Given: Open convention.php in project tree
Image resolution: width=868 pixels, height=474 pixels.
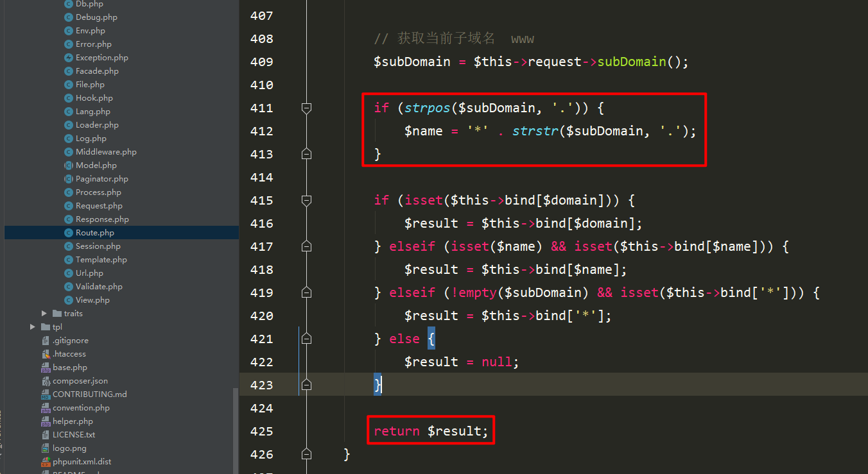Looking at the screenshot, I should click(x=81, y=408).
